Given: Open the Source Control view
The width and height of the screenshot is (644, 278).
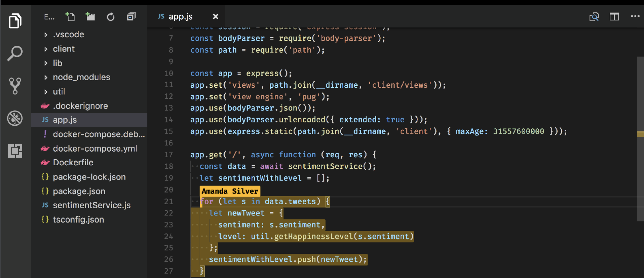Looking at the screenshot, I should 15,86.
